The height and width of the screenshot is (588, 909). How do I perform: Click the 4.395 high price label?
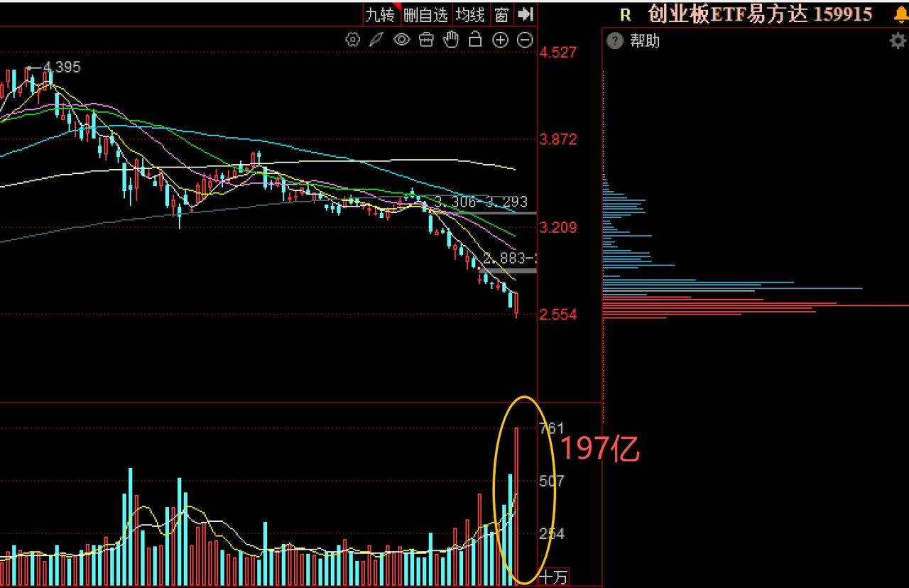click(62, 67)
